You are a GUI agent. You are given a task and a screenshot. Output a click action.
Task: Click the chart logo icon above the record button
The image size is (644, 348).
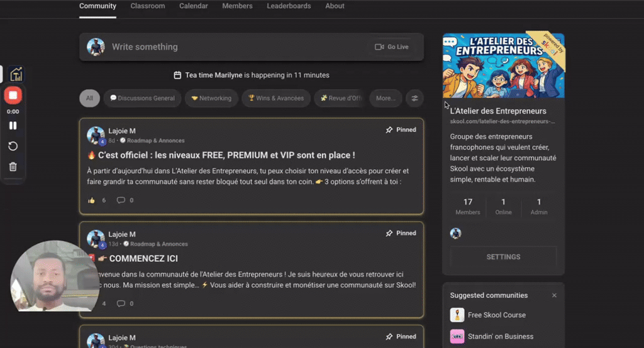click(x=16, y=74)
